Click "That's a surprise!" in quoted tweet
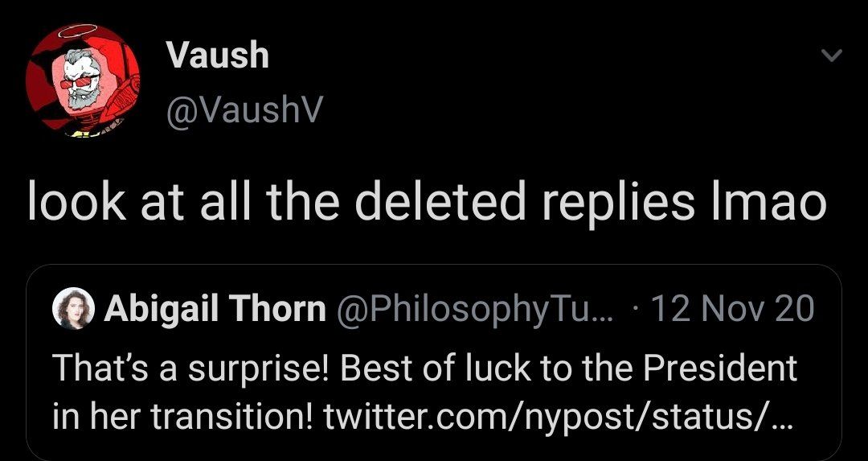868x461 pixels. 191,368
